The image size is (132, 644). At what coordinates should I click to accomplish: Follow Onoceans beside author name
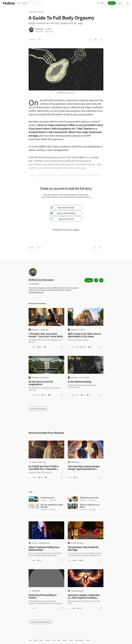[x=49, y=29]
